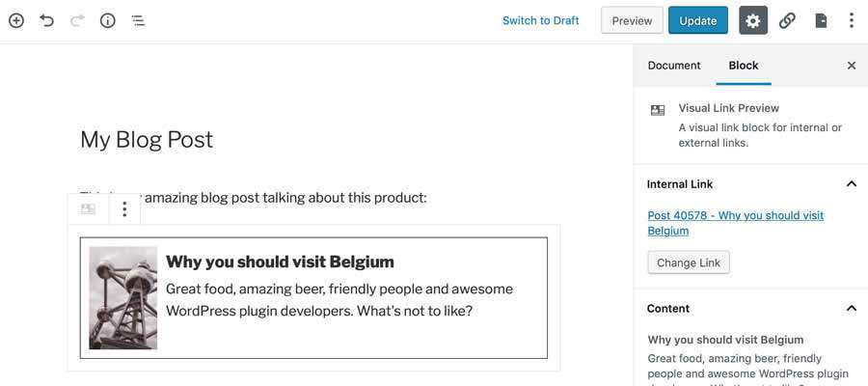This screenshot has height=386, width=868.
Task: Close the settings sidebar
Action: click(852, 66)
